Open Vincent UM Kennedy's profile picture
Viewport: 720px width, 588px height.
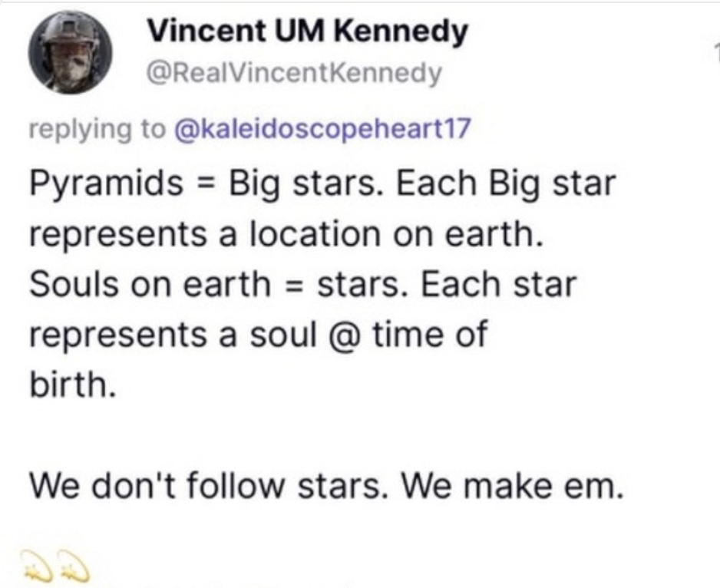pyautogui.click(x=71, y=54)
